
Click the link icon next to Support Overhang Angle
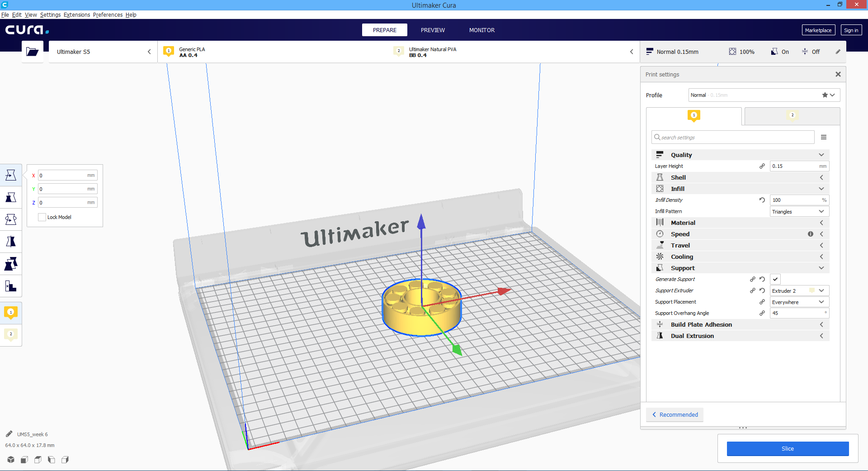click(762, 313)
